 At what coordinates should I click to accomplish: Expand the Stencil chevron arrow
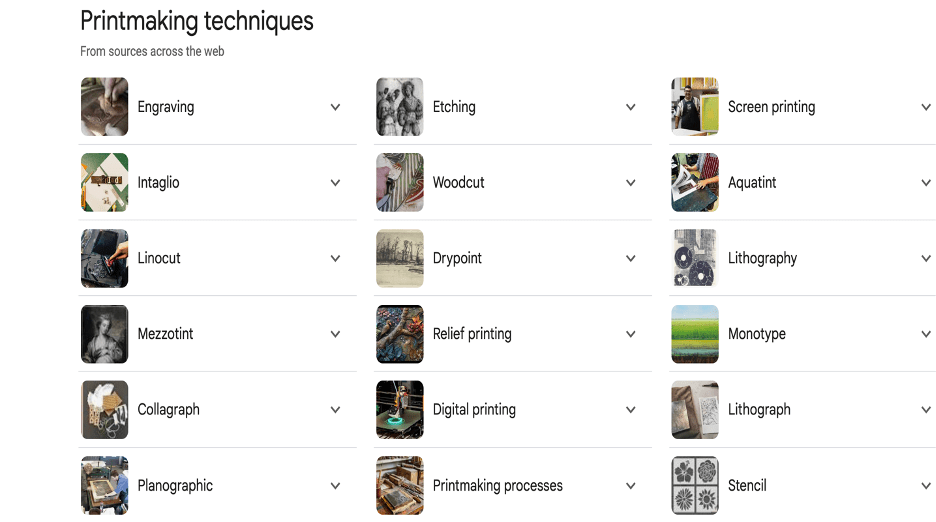[926, 486]
